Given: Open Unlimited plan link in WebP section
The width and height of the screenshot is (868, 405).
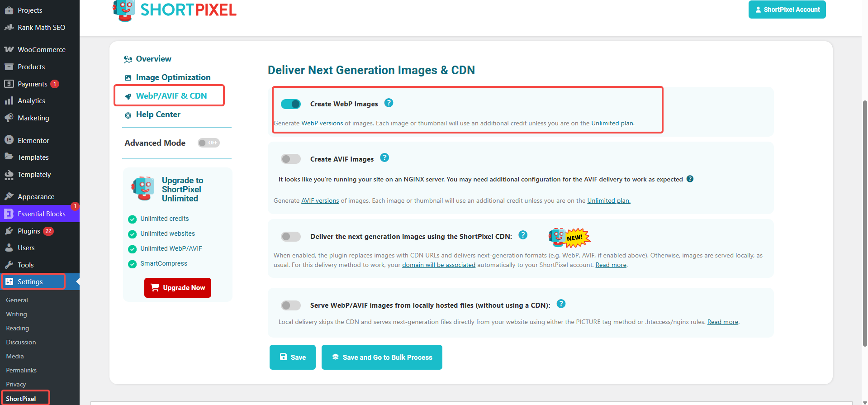Looking at the screenshot, I should (x=613, y=123).
